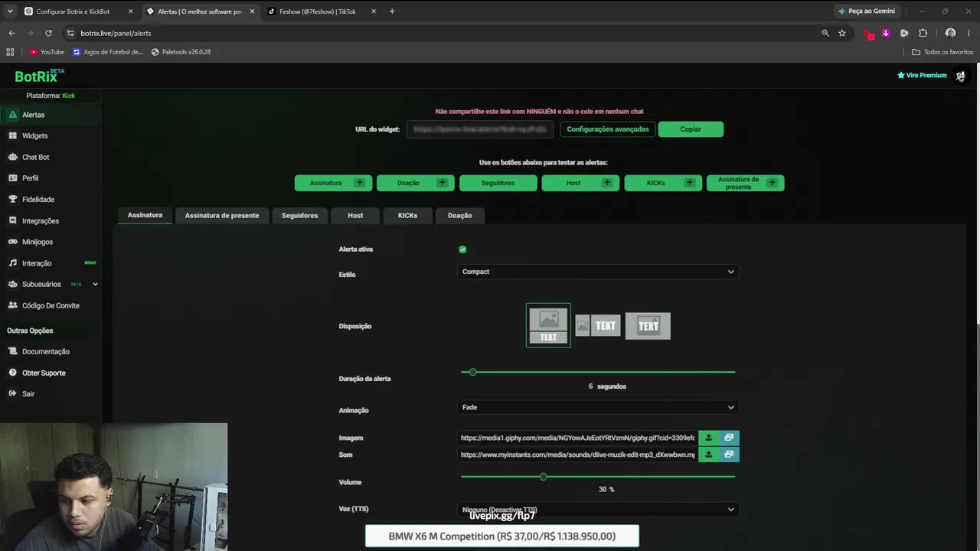
Task: Open the Animação dropdown showing Fade
Action: tap(598, 407)
